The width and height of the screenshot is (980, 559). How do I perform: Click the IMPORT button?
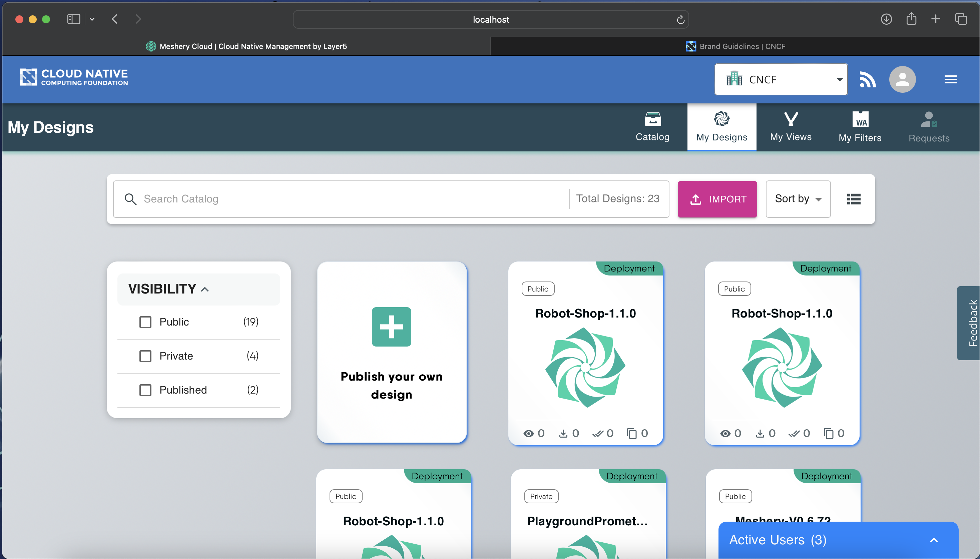[x=717, y=199]
